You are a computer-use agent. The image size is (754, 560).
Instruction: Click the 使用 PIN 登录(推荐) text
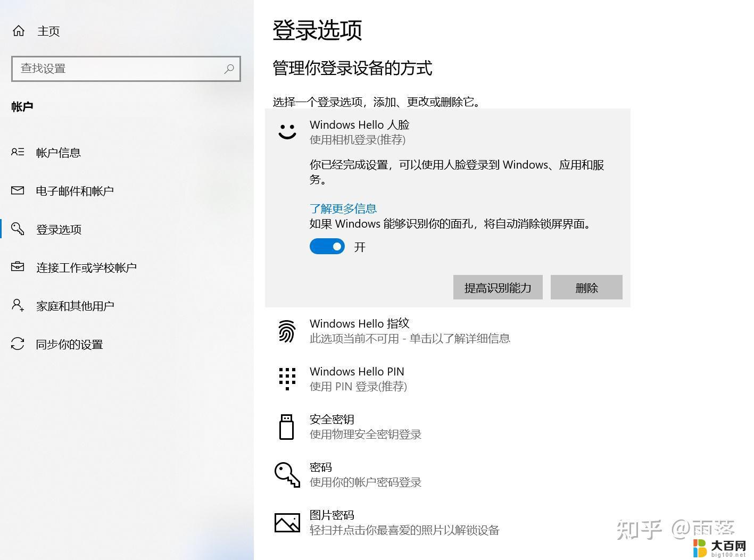coord(358,387)
